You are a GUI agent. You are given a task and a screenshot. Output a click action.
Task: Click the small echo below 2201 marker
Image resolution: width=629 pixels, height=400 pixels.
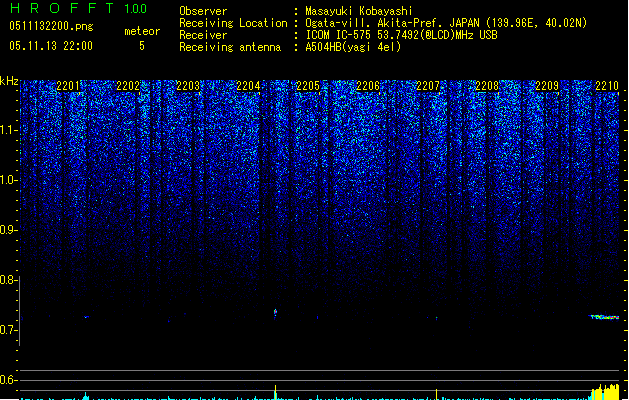pos(86,317)
